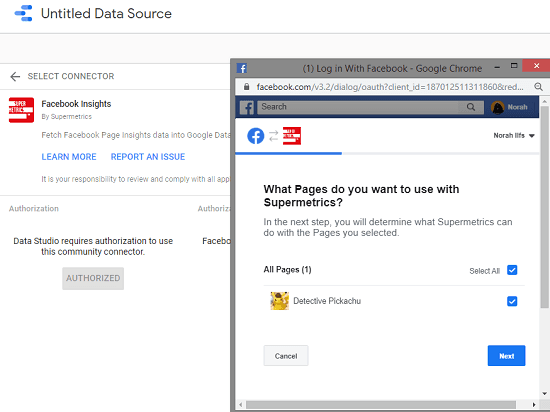Image resolution: width=550 pixels, height=412 pixels.
Task: Click the SELECT CONNECTOR label
Action: point(71,76)
